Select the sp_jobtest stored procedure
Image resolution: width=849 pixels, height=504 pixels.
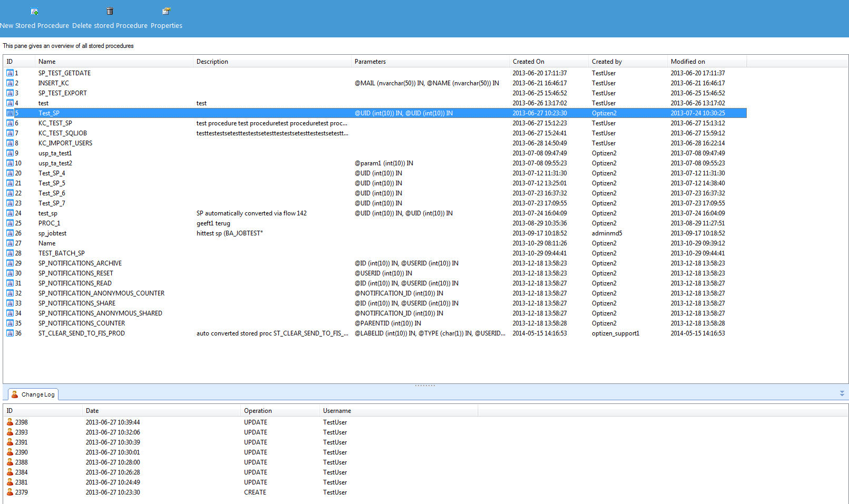[x=53, y=233]
